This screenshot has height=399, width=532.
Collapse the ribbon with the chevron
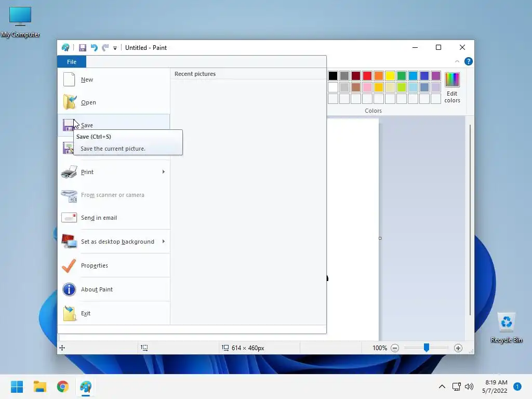(457, 61)
